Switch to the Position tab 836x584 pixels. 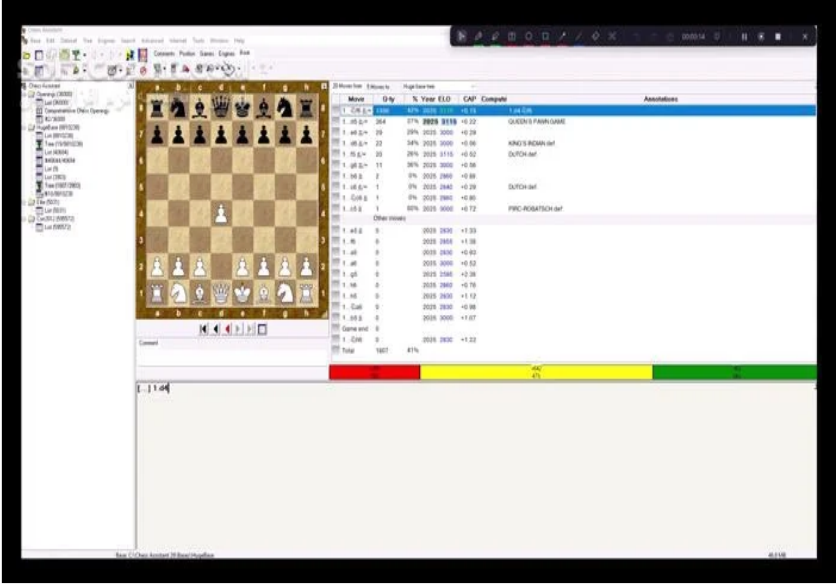187,53
